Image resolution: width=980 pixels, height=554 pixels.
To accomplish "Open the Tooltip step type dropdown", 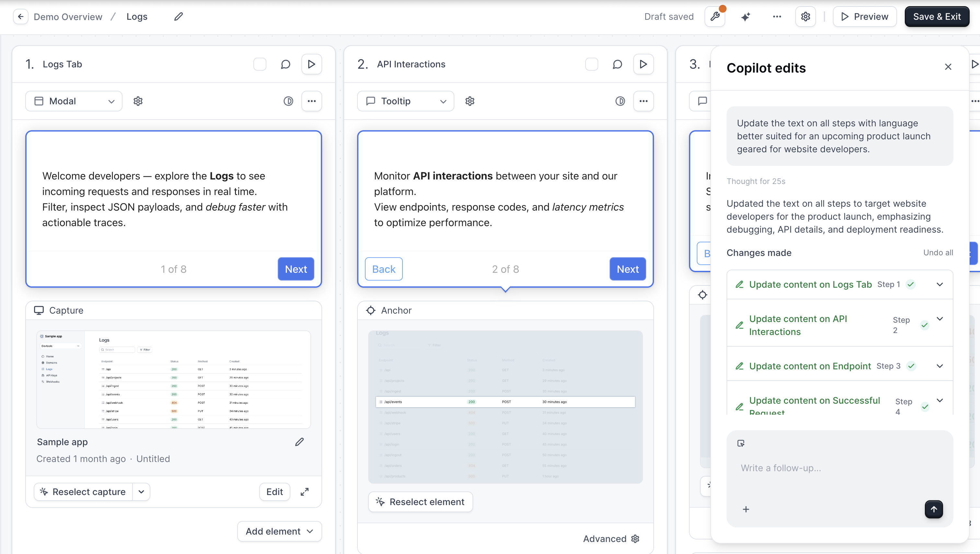I will pos(405,101).
